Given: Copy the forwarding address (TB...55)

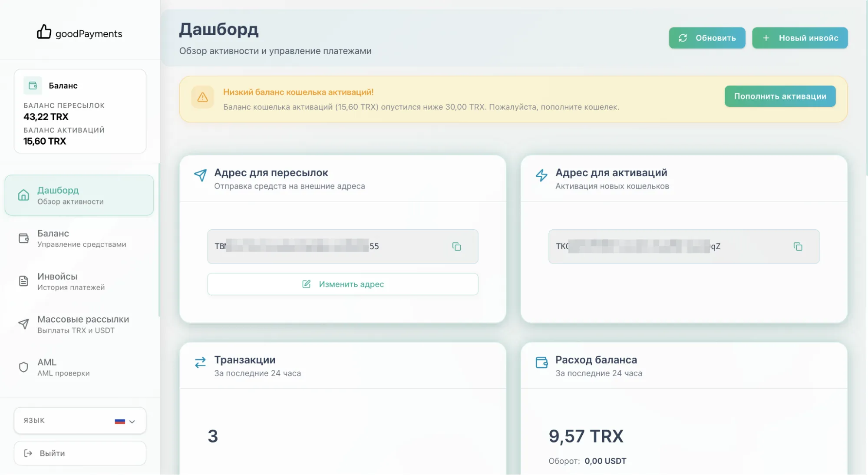Looking at the screenshot, I should pos(456,247).
